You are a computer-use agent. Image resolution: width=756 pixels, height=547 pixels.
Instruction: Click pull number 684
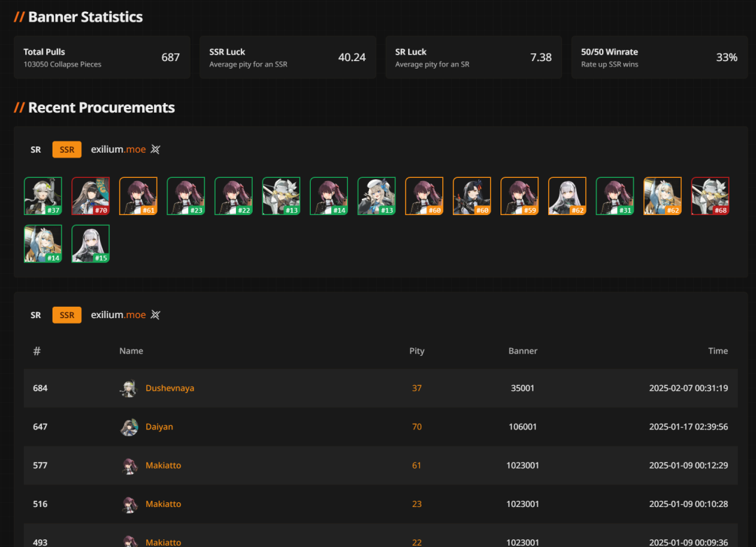pos(40,388)
